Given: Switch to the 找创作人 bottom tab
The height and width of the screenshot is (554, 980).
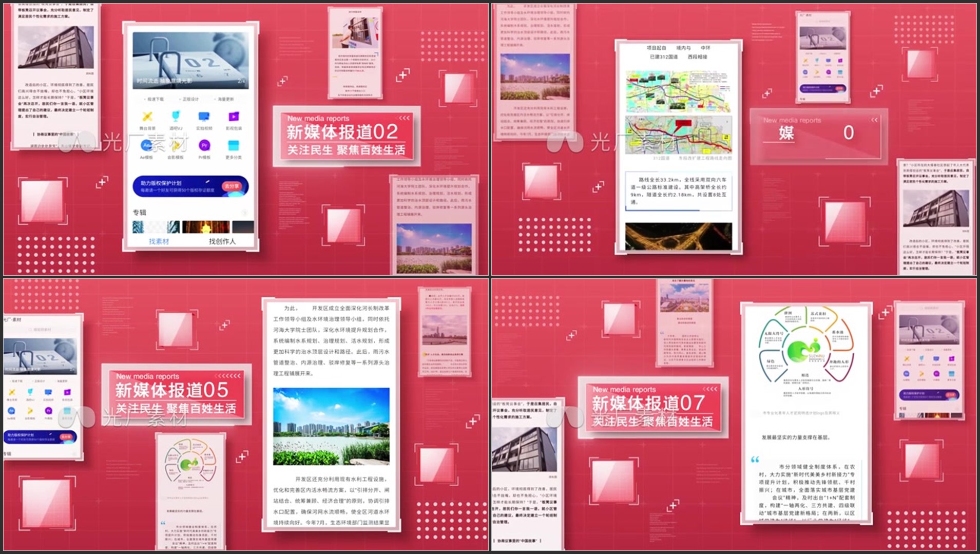Looking at the screenshot, I should pos(222,241).
